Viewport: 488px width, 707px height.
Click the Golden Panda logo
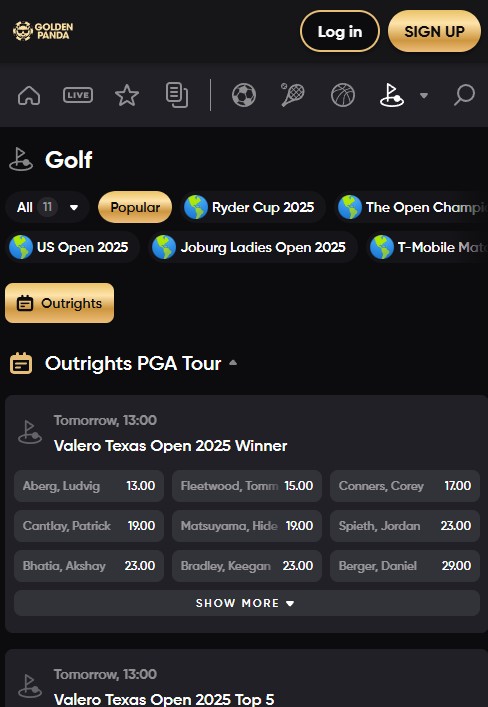point(43,31)
